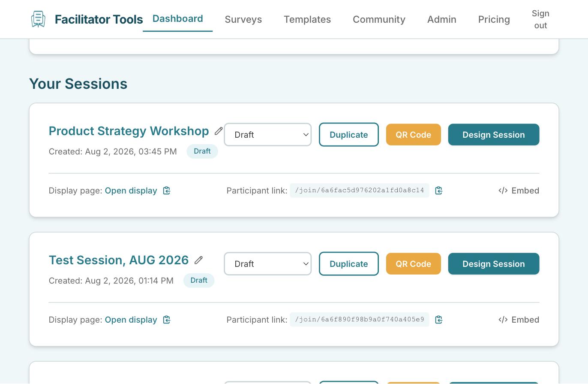The image size is (588, 384).
Task: Duplicate the Product Strategy Workshop session
Action: coord(349,135)
